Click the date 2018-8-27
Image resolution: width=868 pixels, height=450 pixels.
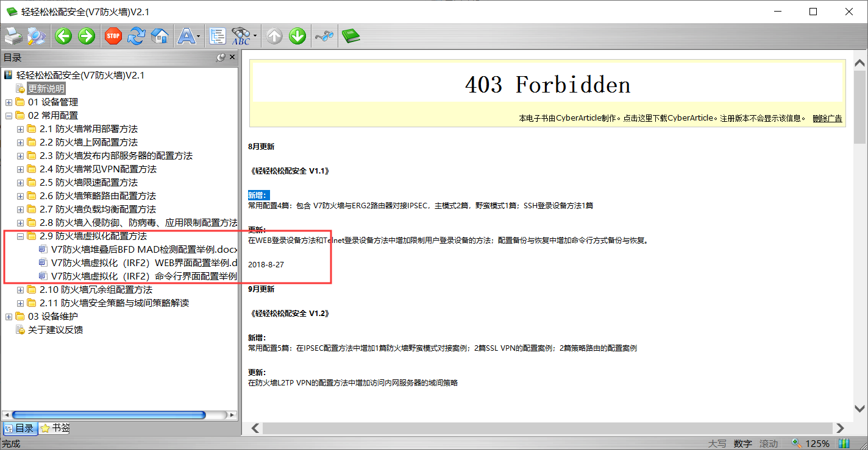pyautogui.click(x=266, y=265)
